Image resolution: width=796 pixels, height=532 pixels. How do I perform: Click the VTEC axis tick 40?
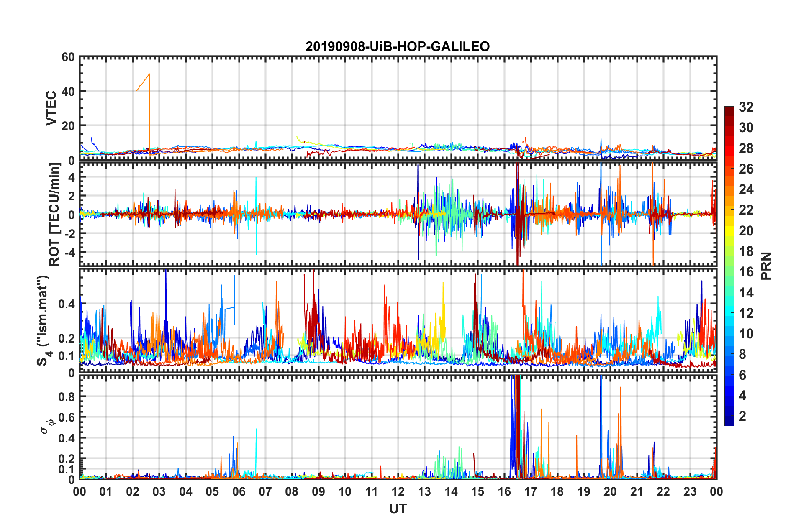tap(68, 91)
